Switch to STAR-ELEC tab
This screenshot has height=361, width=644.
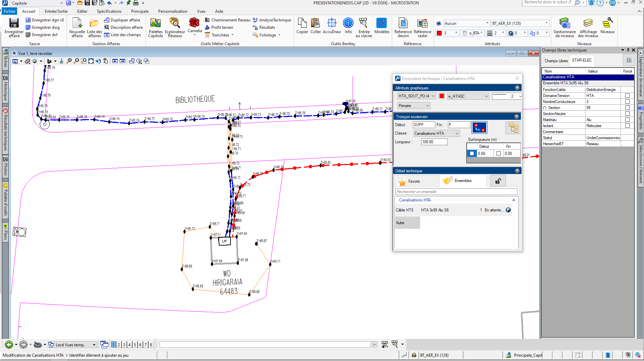(x=582, y=60)
